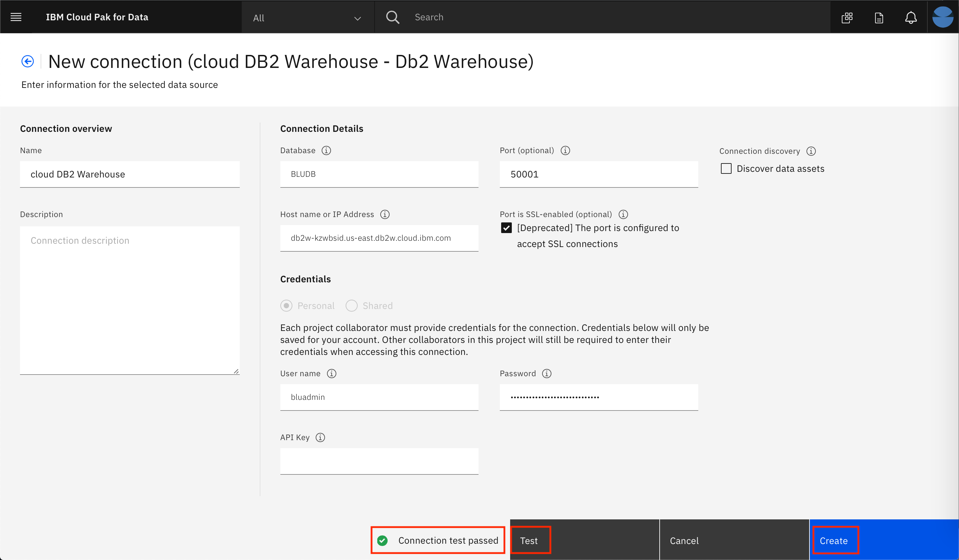Image resolution: width=959 pixels, height=560 pixels.
Task: Select the Personal credentials radio button
Action: click(x=286, y=306)
